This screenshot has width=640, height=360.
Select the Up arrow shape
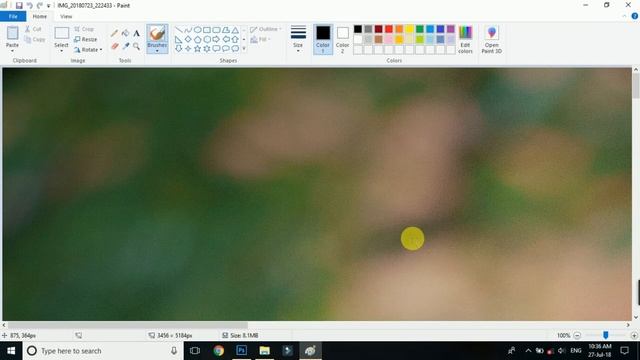tap(235, 39)
